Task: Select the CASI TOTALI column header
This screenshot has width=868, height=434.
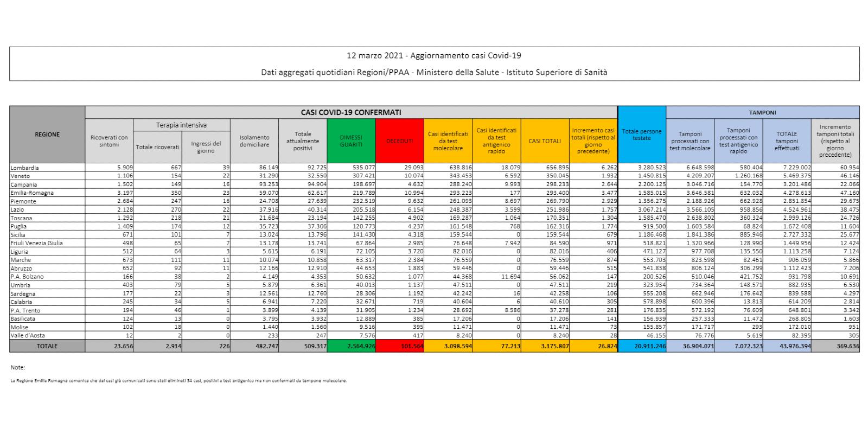Action: [545, 141]
